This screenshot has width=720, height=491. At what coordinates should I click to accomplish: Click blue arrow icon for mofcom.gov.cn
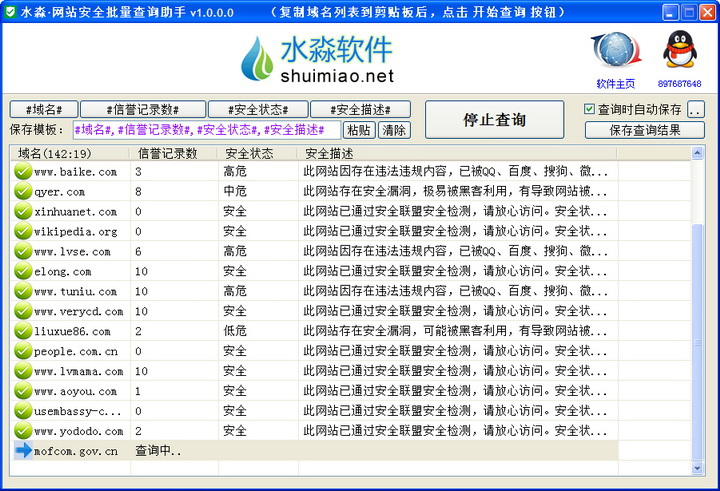[23, 451]
